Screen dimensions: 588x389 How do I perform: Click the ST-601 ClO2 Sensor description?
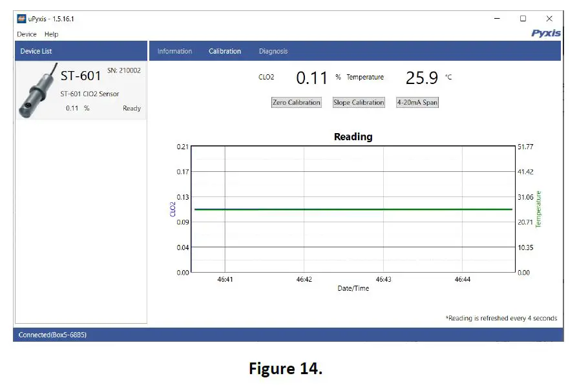[x=90, y=94]
